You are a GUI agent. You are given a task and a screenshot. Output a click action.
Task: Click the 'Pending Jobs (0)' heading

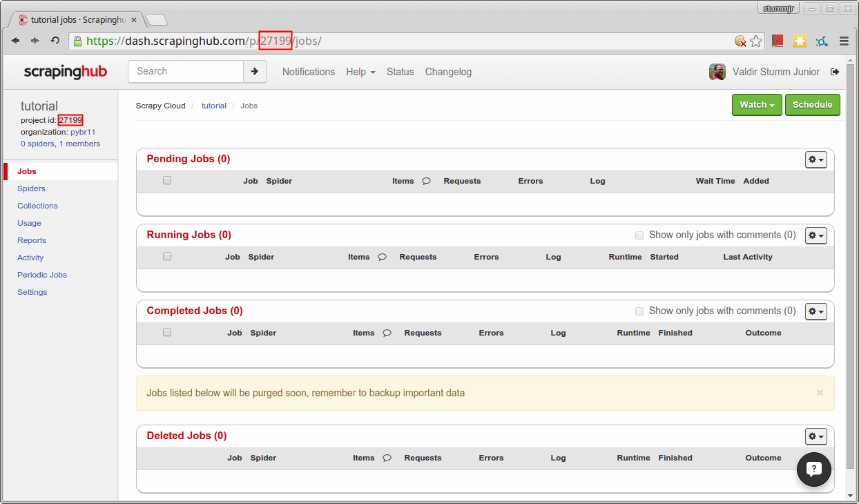tap(189, 159)
